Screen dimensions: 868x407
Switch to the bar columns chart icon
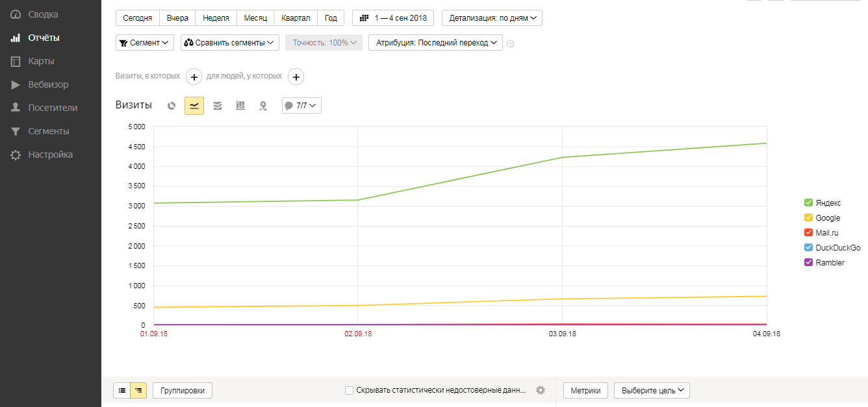(240, 106)
